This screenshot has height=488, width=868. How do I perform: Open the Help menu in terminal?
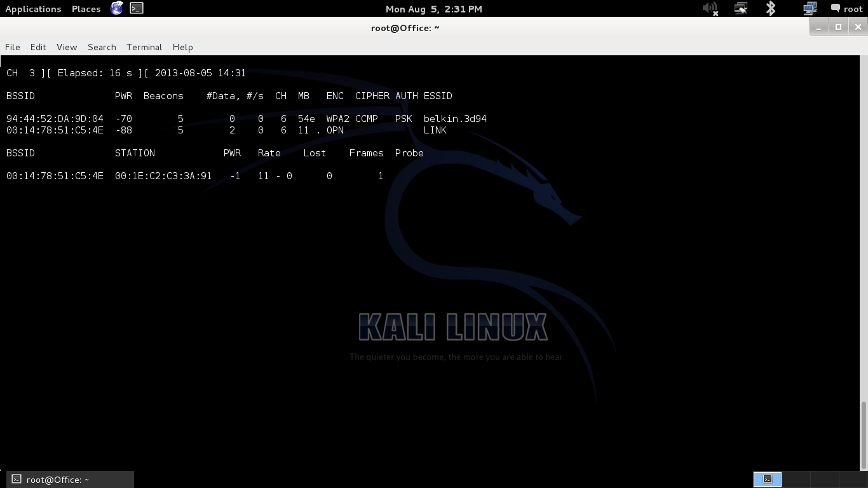click(182, 47)
